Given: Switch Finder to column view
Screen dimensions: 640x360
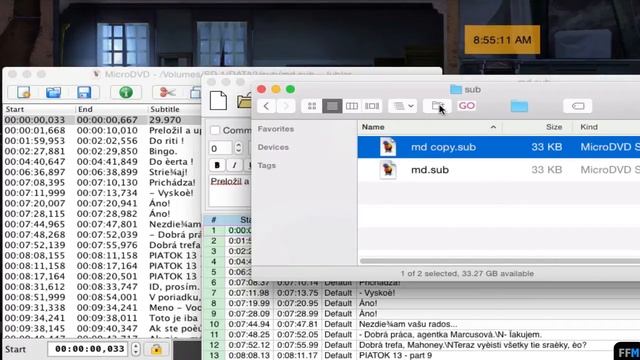Looking at the screenshot, I should tap(352, 106).
